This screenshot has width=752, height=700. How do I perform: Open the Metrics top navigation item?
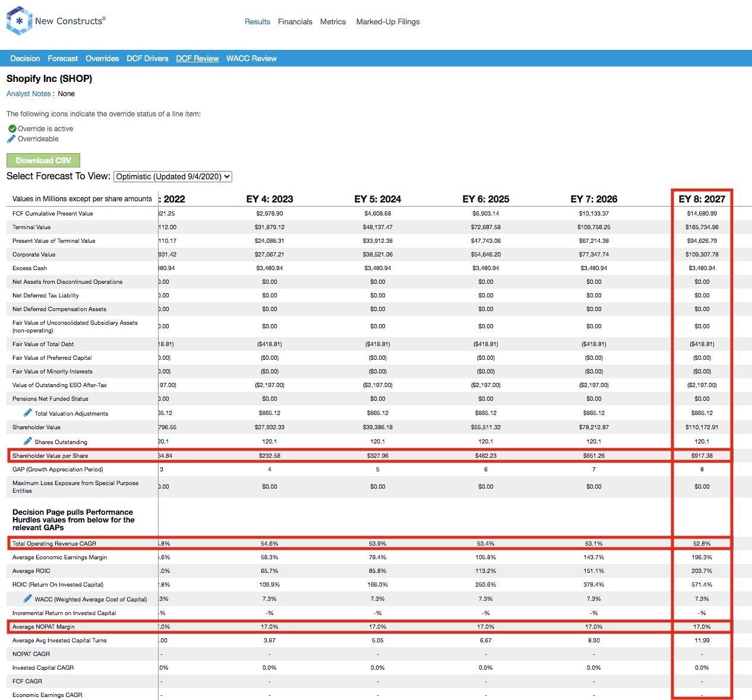pos(333,21)
